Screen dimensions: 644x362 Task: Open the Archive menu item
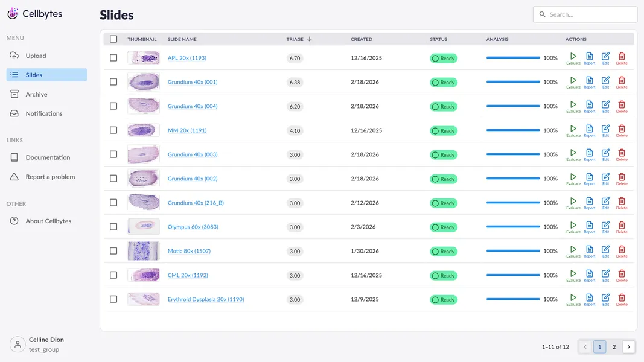click(36, 94)
